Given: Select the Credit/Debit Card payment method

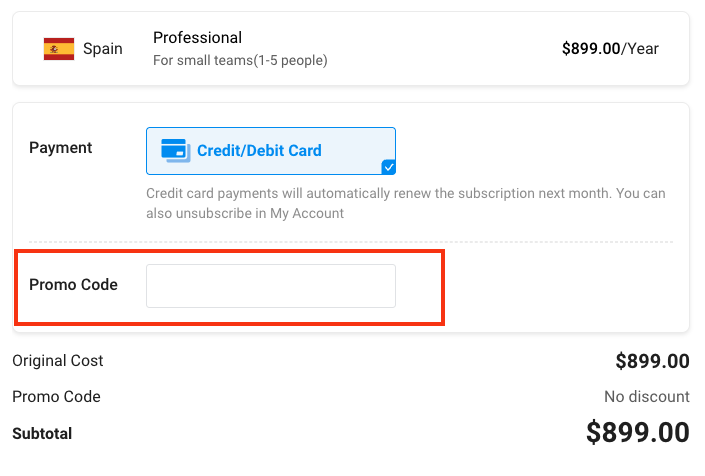Looking at the screenshot, I should (x=271, y=151).
